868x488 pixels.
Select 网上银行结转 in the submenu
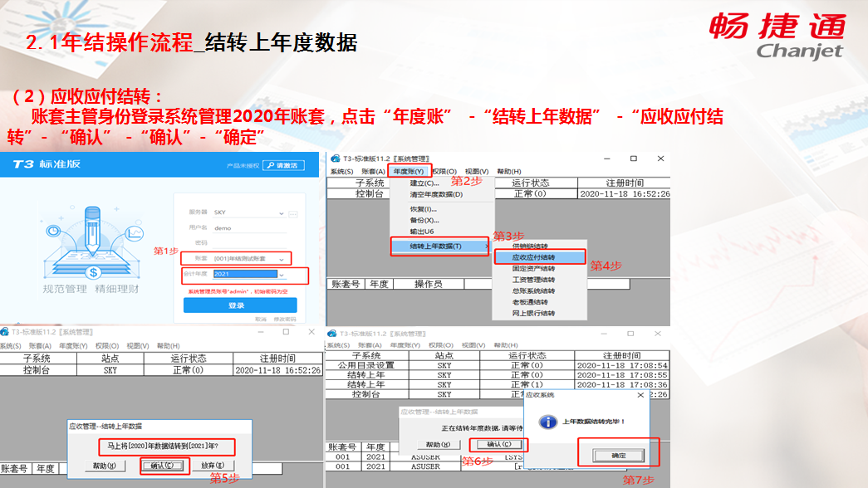[533, 313]
